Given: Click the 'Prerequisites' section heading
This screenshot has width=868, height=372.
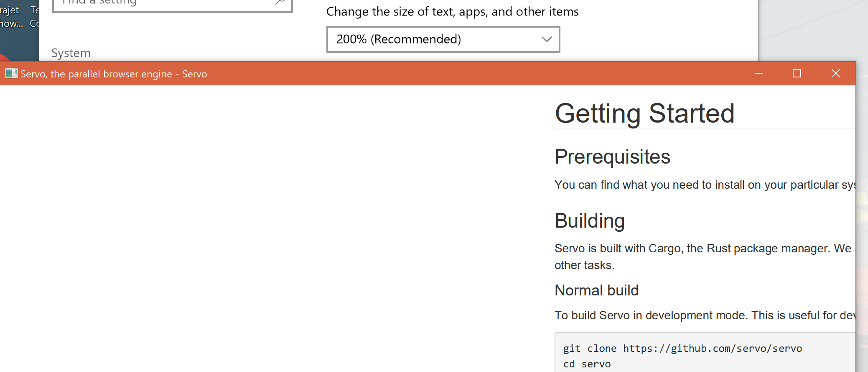Looking at the screenshot, I should click(612, 156).
